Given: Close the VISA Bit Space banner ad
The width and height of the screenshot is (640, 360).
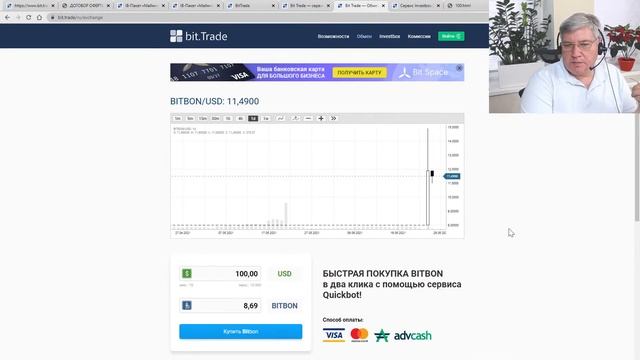Looking at the screenshot, I should pyautogui.click(x=459, y=68).
